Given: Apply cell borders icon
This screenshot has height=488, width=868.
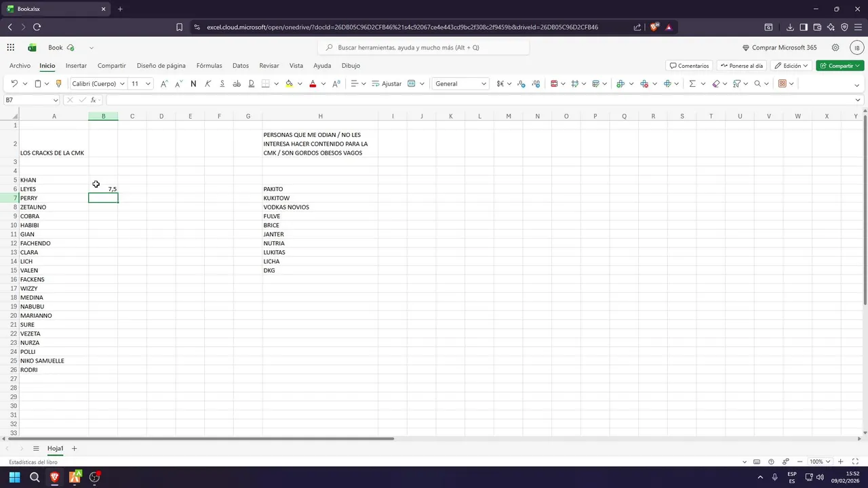Looking at the screenshot, I should point(265,83).
